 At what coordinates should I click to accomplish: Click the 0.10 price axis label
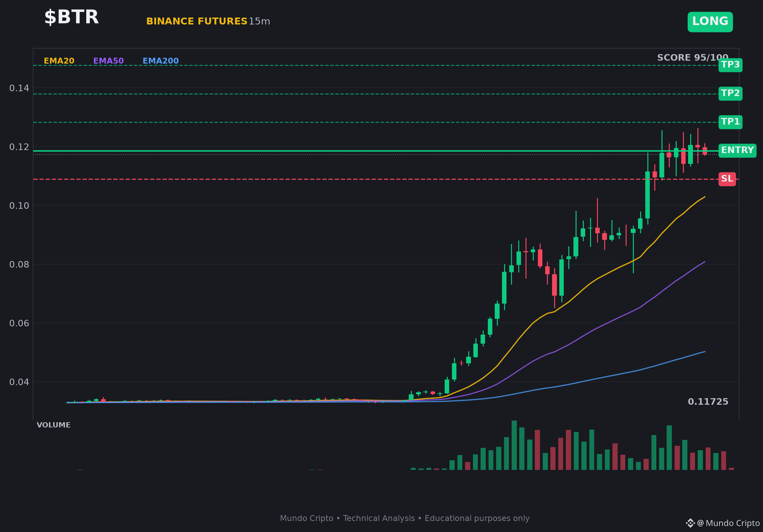[x=19, y=206]
